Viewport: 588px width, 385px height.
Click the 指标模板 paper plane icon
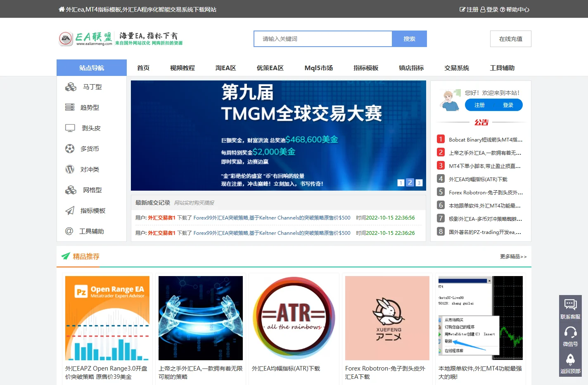tap(70, 210)
